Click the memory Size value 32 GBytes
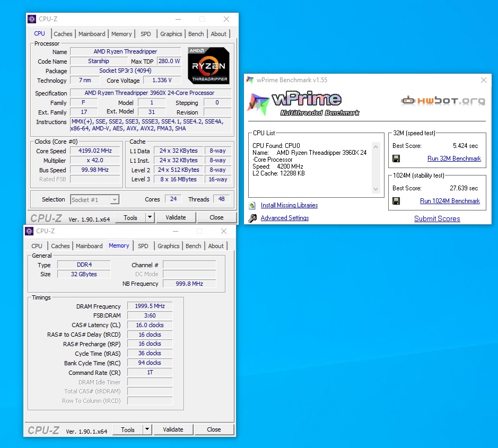The image size is (498, 448). (x=84, y=274)
